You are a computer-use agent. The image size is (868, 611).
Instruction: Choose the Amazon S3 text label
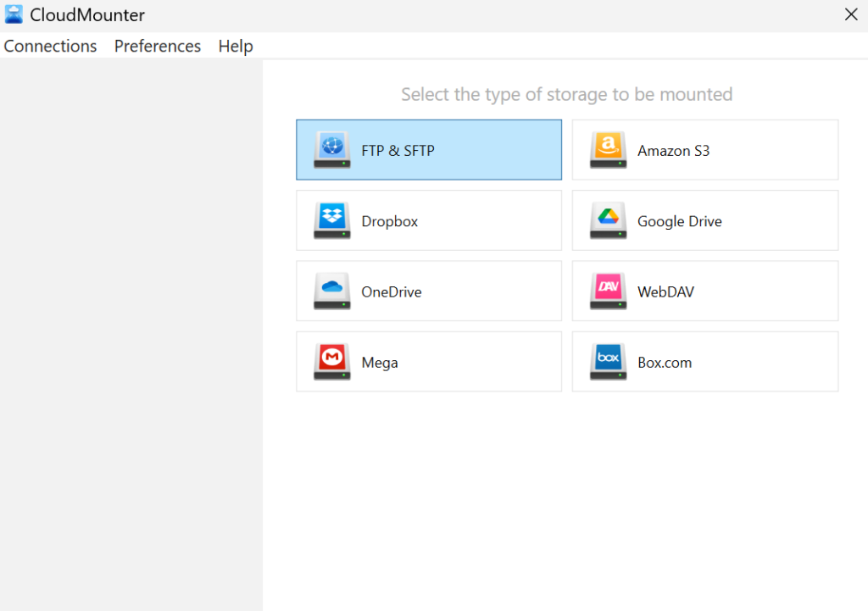673,151
